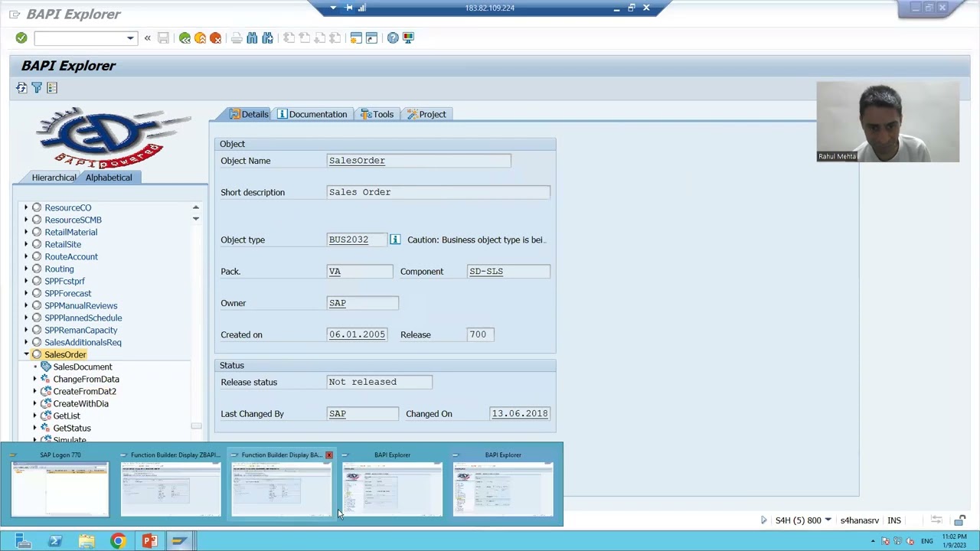Expand the CreateWithDia method node

(x=34, y=403)
